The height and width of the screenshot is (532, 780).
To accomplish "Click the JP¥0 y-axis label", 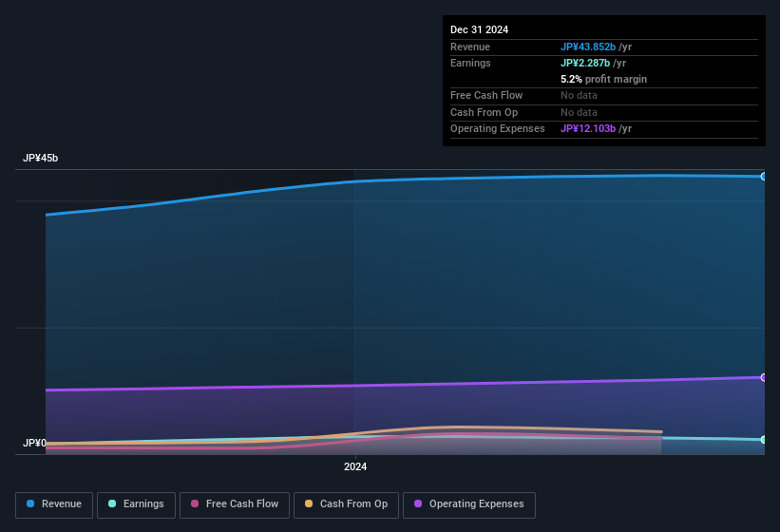I will [34, 443].
